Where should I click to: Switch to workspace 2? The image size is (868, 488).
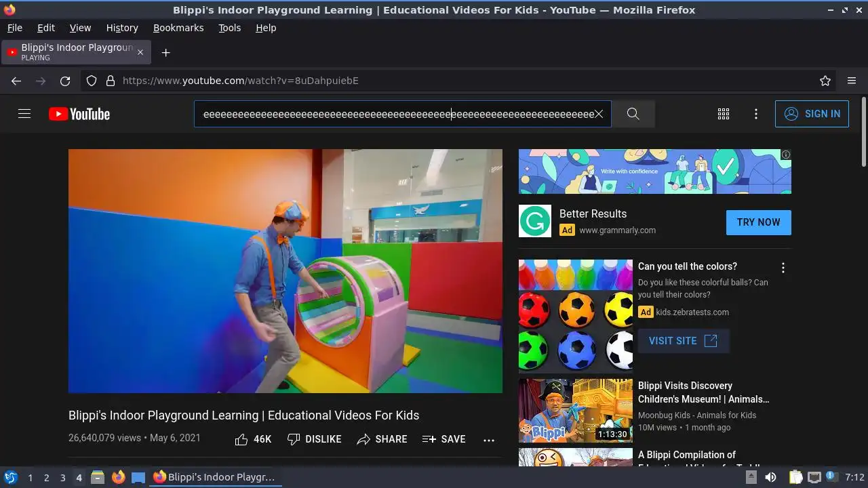[46, 478]
